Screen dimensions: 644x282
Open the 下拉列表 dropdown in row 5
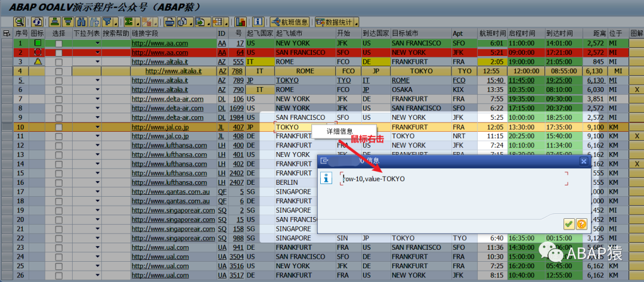coord(97,80)
